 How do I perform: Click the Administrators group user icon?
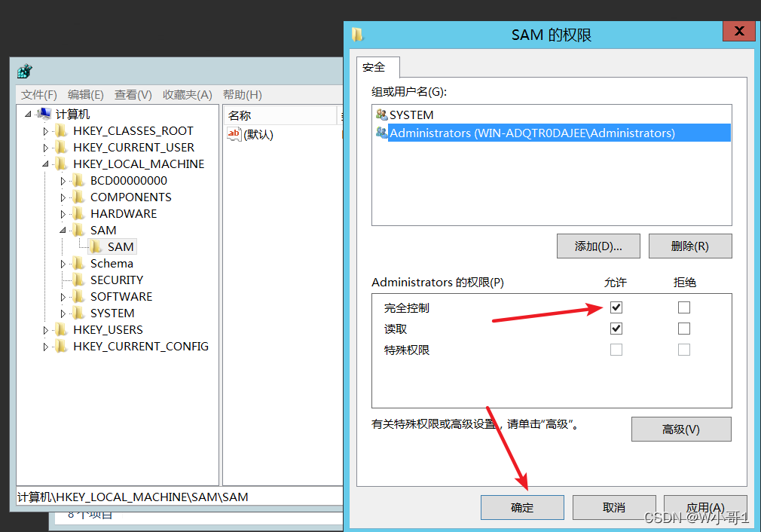(381, 133)
